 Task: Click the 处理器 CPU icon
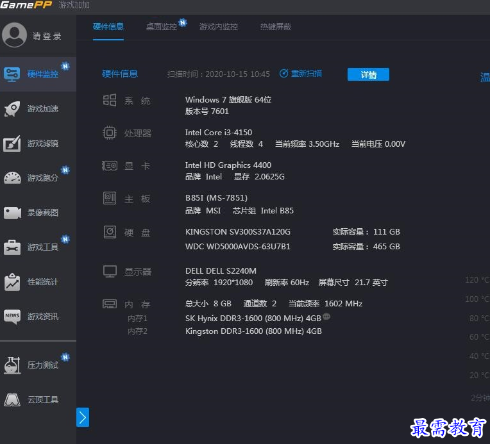(x=110, y=133)
